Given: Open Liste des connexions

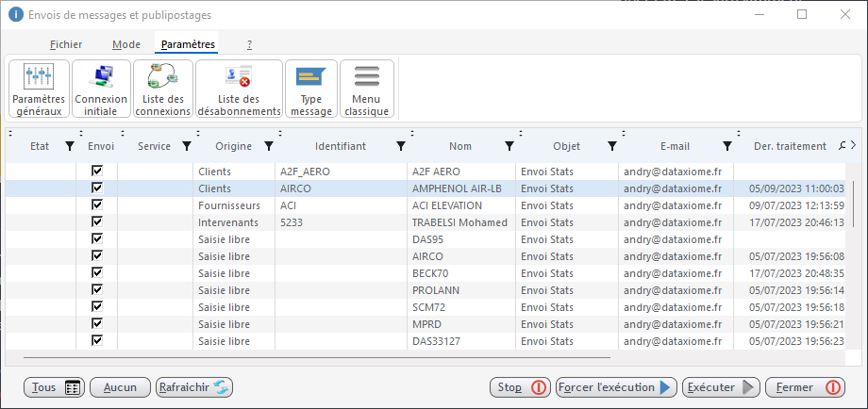Looking at the screenshot, I should pyautogui.click(x=162, y=90).
